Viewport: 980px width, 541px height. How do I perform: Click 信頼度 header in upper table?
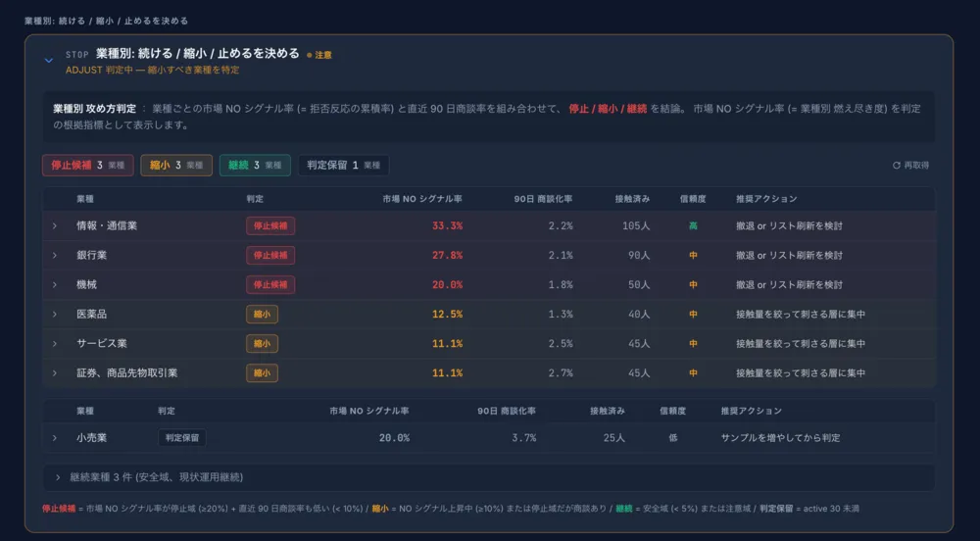coord(693,199)
